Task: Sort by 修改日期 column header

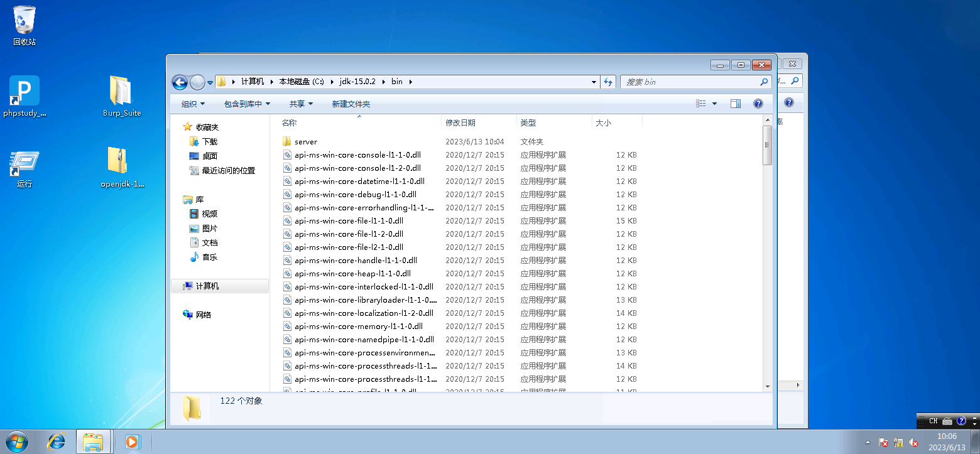Action: click(479, 123)
